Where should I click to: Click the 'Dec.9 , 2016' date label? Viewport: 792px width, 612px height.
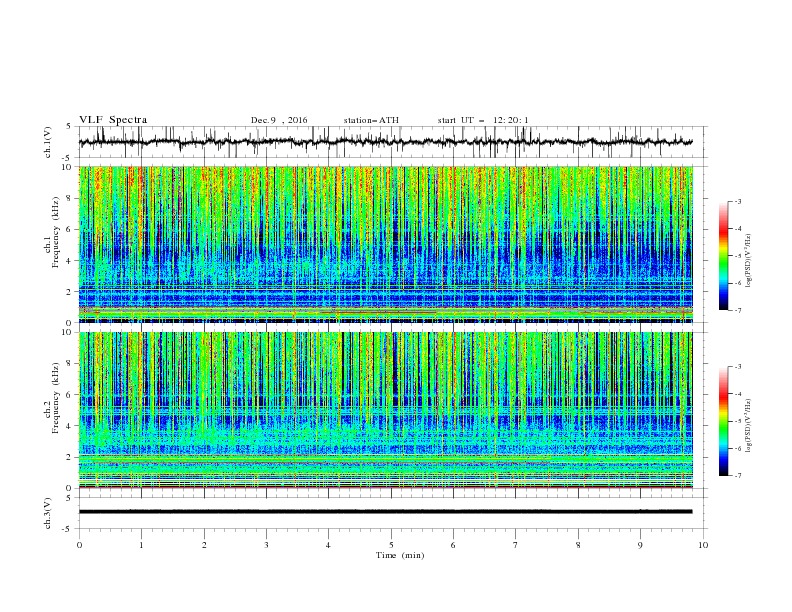279,120
